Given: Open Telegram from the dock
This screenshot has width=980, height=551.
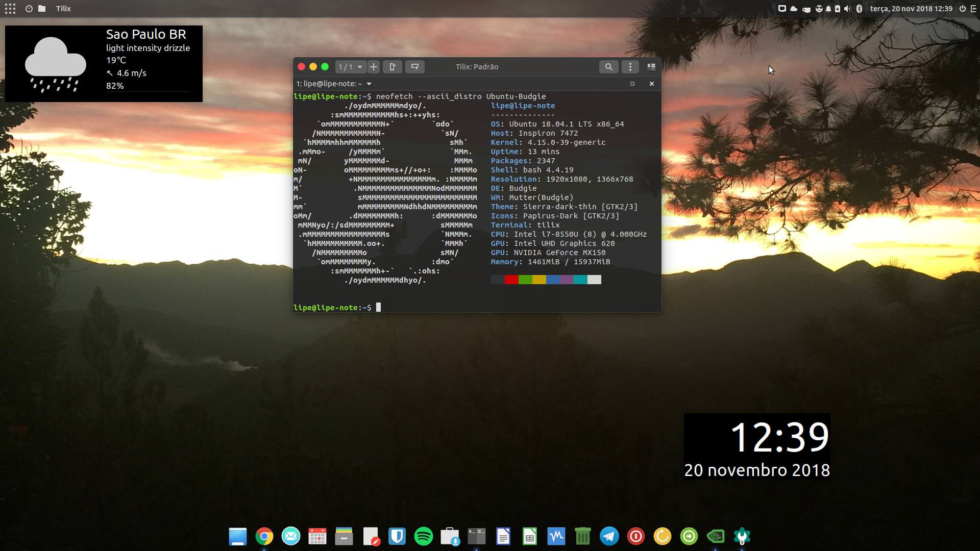Looking at the screenshot, I should [609, 536].
